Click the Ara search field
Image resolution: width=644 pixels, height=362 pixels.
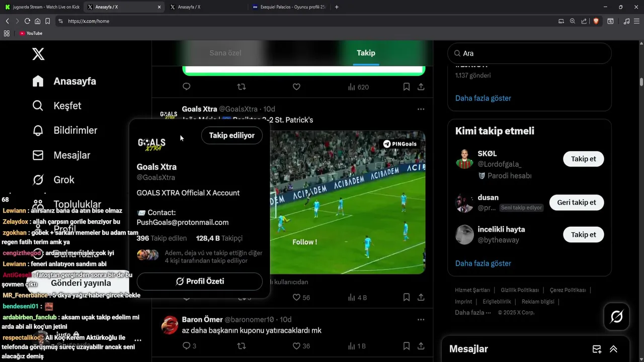coord(529,53)
